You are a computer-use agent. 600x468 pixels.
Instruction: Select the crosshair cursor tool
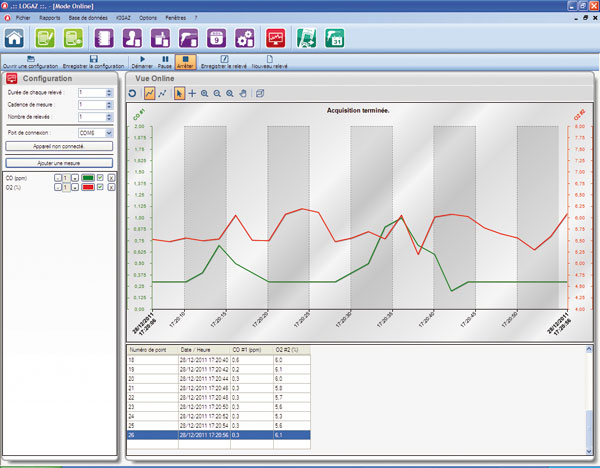pyautogui.click(x=192, y=93)
